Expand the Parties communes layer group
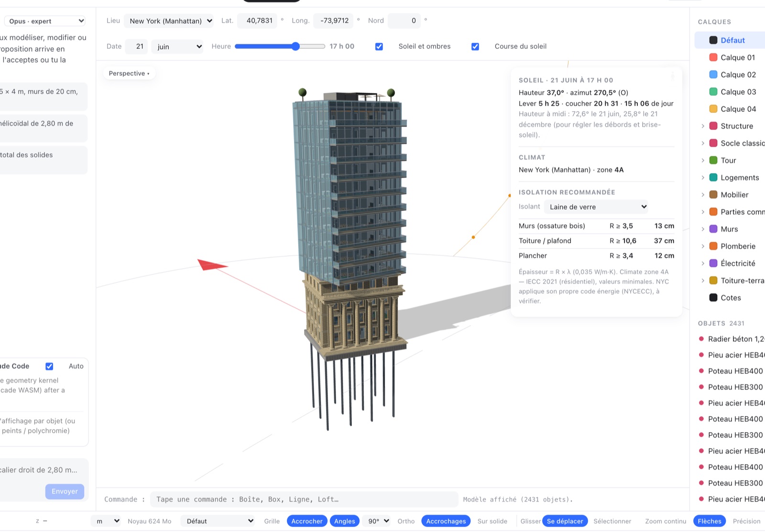This screenshot has height=532, width=765. (x=703, y=212)
